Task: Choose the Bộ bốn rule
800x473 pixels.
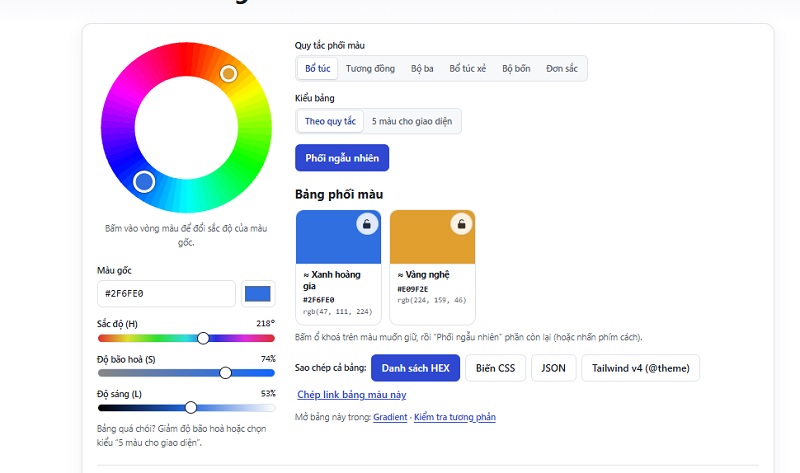Action: tap(516, 68)
